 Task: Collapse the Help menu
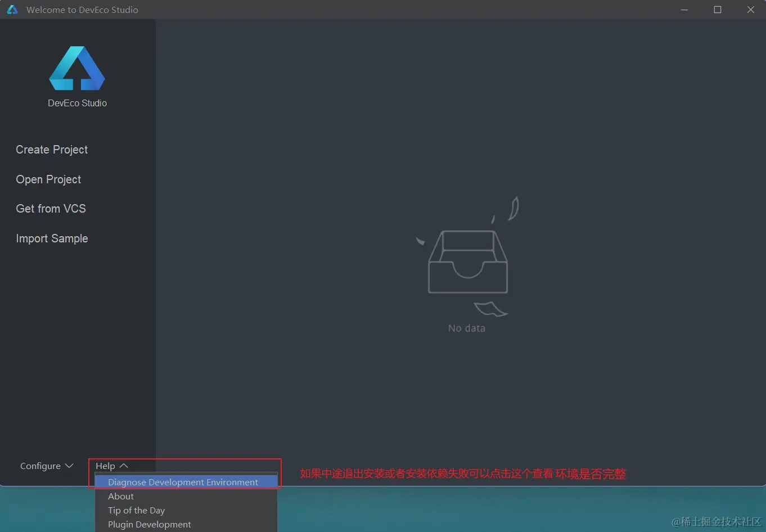pos(112,466)
